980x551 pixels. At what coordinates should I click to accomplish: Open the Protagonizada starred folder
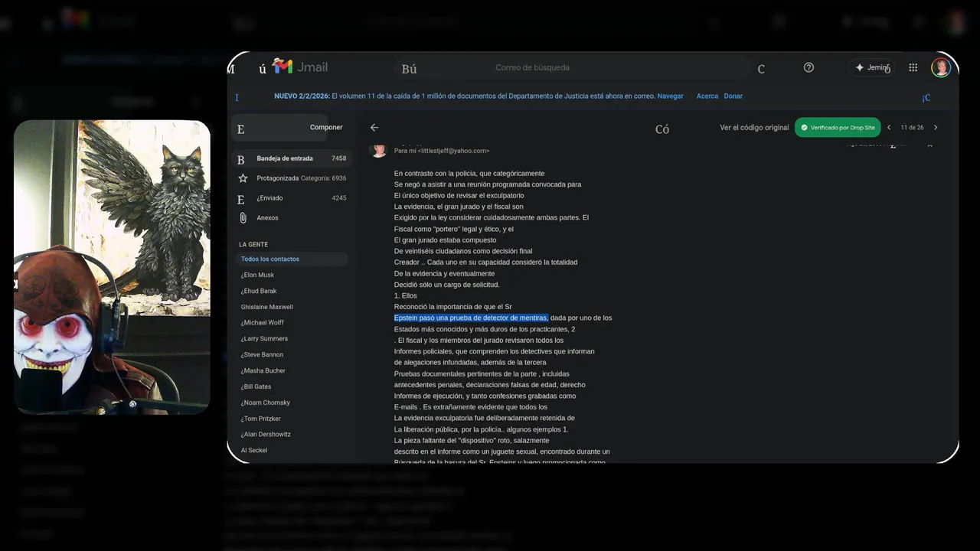[291, 178]
